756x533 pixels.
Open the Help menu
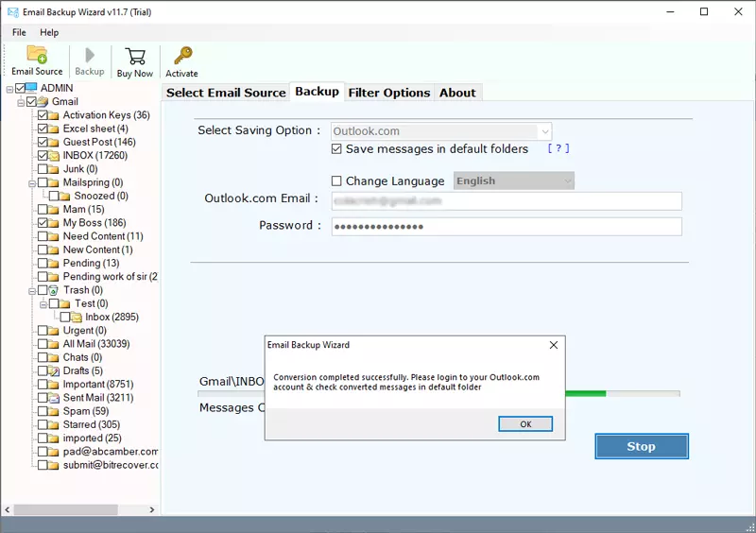click(x=49, y=32)
